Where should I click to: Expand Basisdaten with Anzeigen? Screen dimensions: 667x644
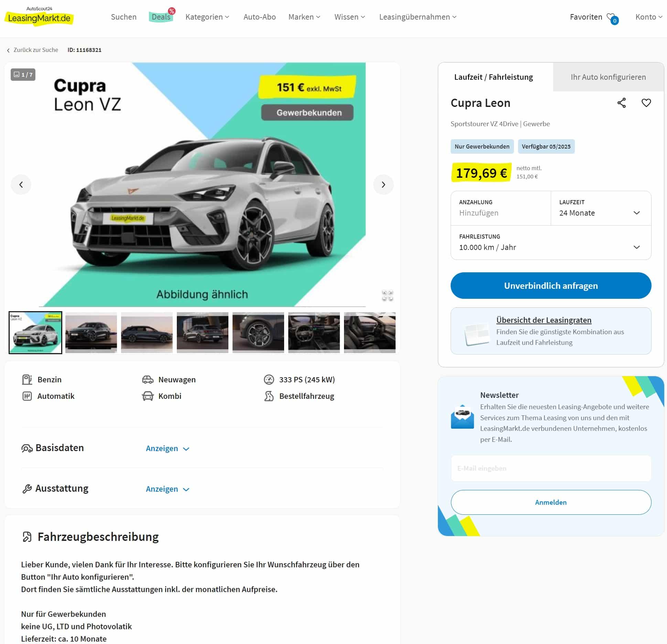[x=168, y=448]
